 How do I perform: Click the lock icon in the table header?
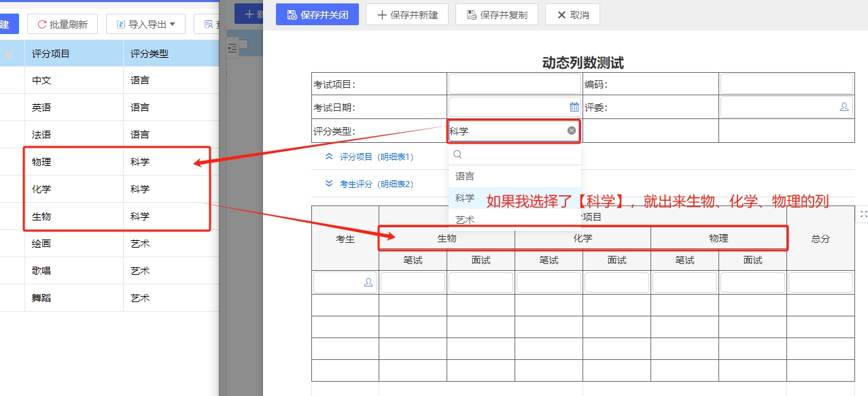[x=10, y=54]
